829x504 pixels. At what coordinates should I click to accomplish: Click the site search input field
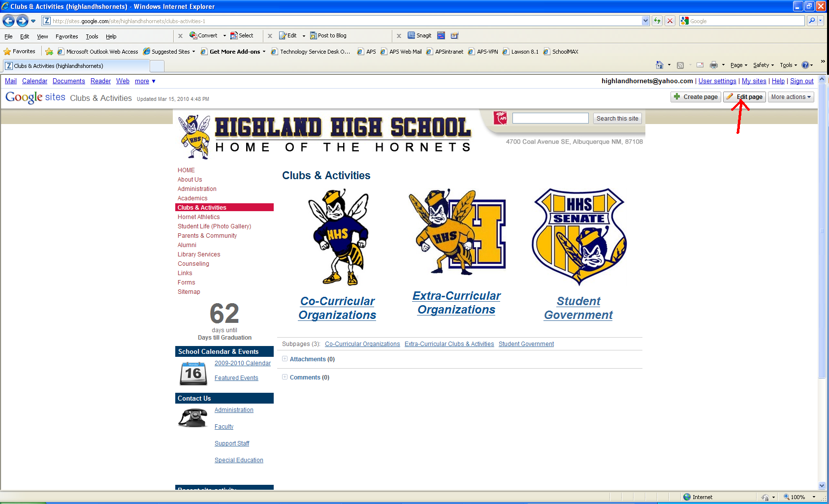point(550,118)
